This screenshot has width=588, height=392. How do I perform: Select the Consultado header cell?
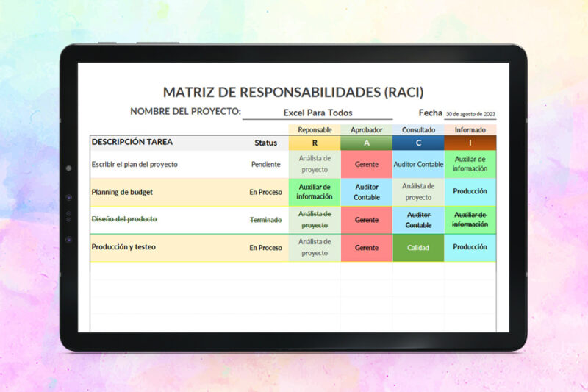point(418,129)
